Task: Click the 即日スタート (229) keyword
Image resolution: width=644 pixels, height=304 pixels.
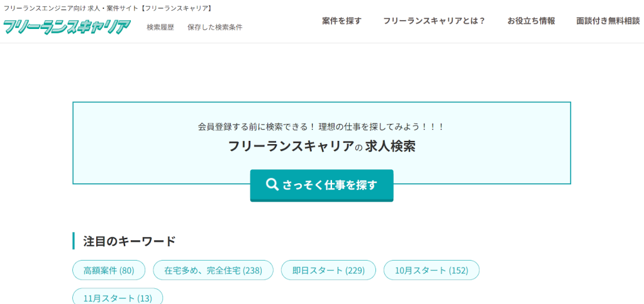Action: point(328,270)
